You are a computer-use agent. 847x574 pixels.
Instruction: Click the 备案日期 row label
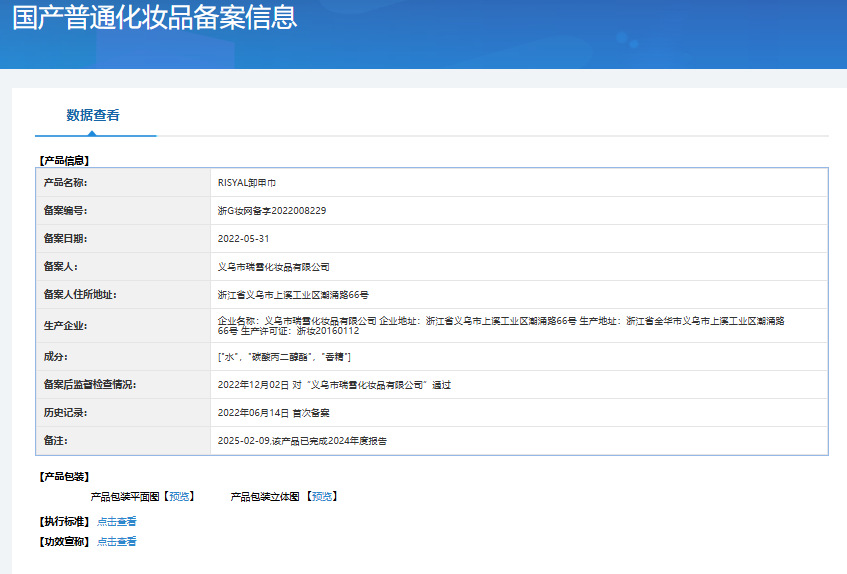point(65,239)
